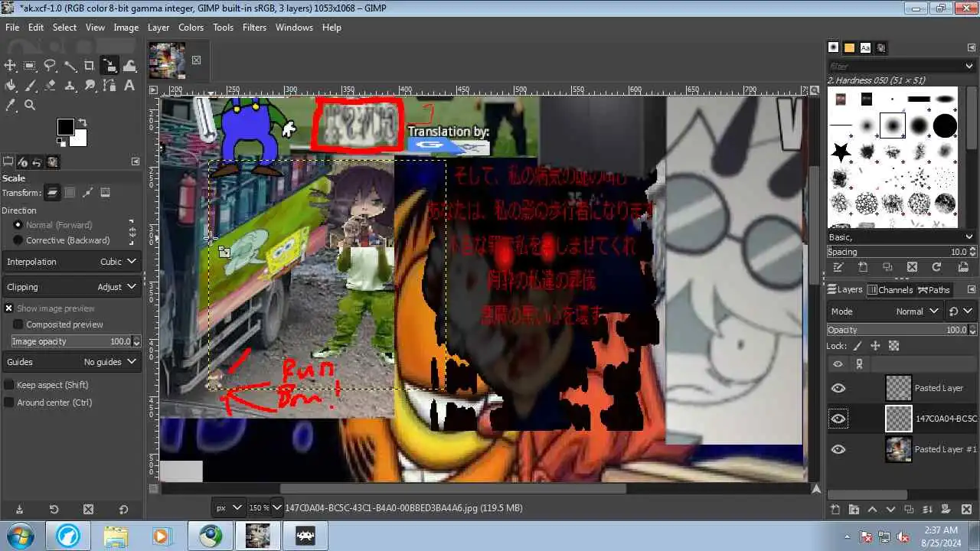This screenshot has width=980, height=551.
Task: Swap foreground and background colors
Action: (82, 122)
